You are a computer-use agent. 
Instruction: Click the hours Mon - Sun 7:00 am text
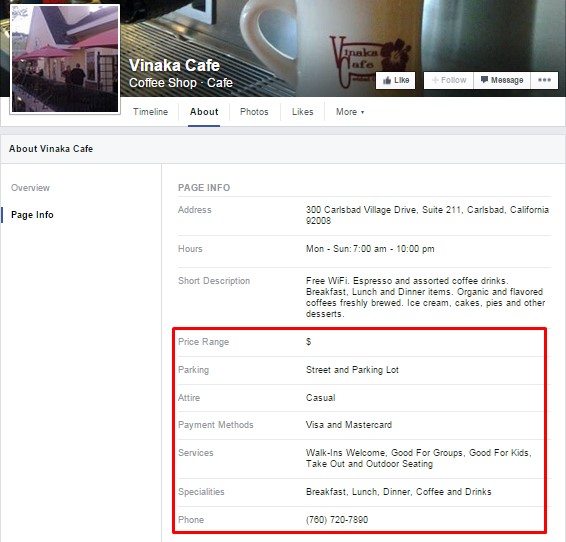coord(370,249)
